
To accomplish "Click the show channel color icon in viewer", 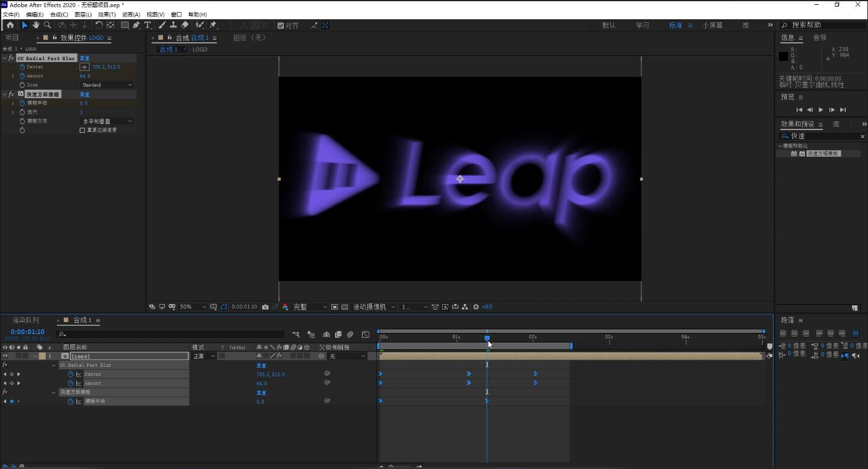I will 285,307.
